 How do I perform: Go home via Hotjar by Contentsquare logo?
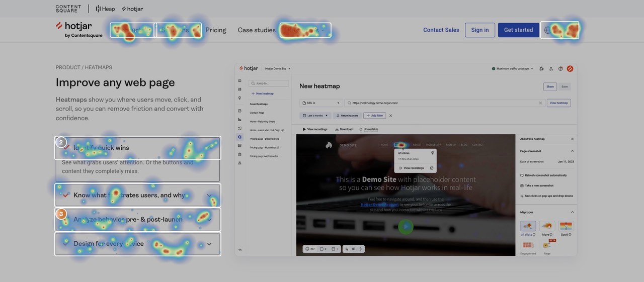79,29
